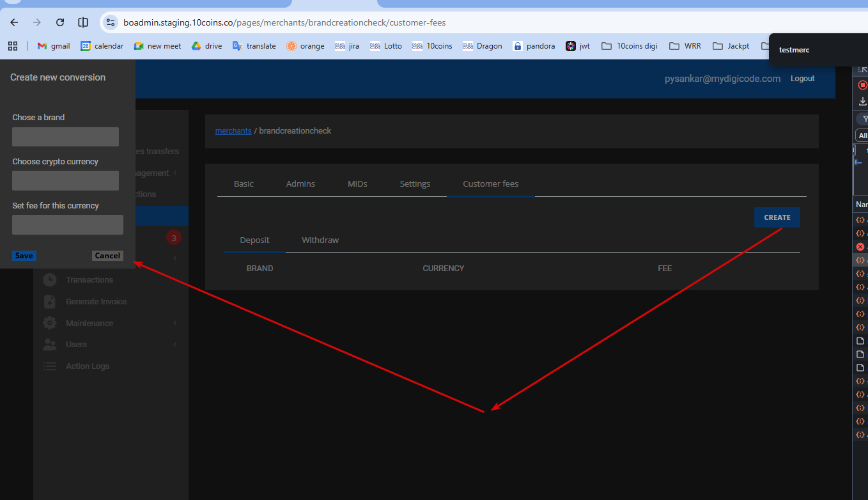Image resolution: width=868 pixels, height=500 pixels.
Task: Open site information icon in address bar
Action: [111, 22]
